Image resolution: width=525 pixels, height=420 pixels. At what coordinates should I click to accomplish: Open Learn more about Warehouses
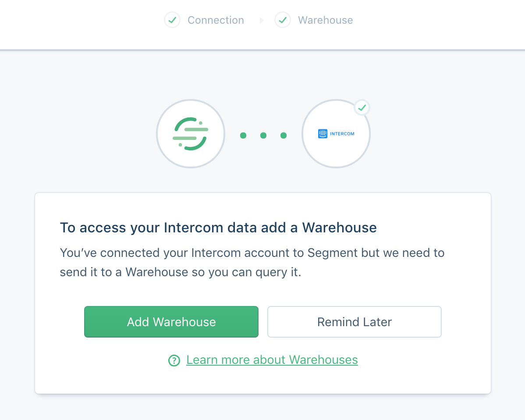[x=272, y=359]
